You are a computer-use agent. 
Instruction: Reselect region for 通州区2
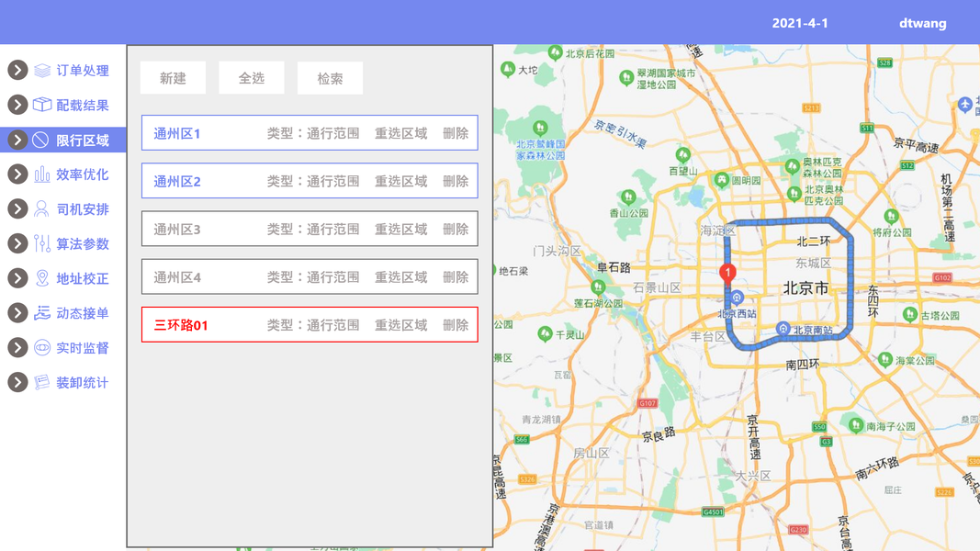coord(400,181)
